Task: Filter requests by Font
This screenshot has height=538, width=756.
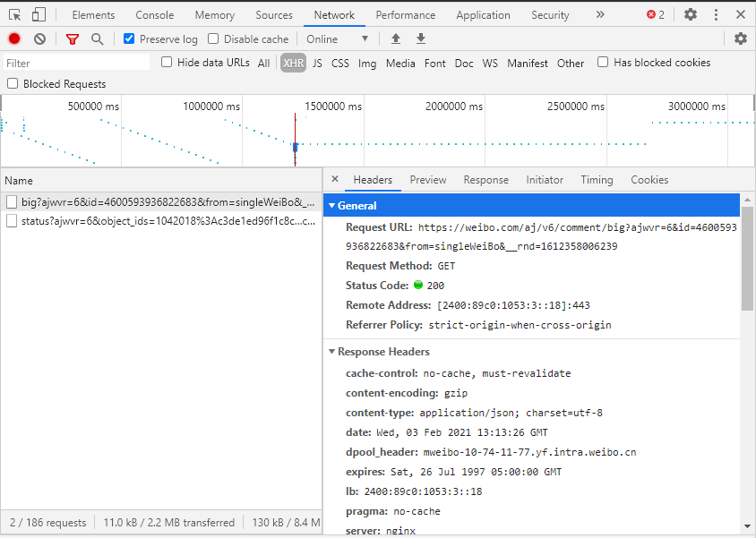Action: 435,63
